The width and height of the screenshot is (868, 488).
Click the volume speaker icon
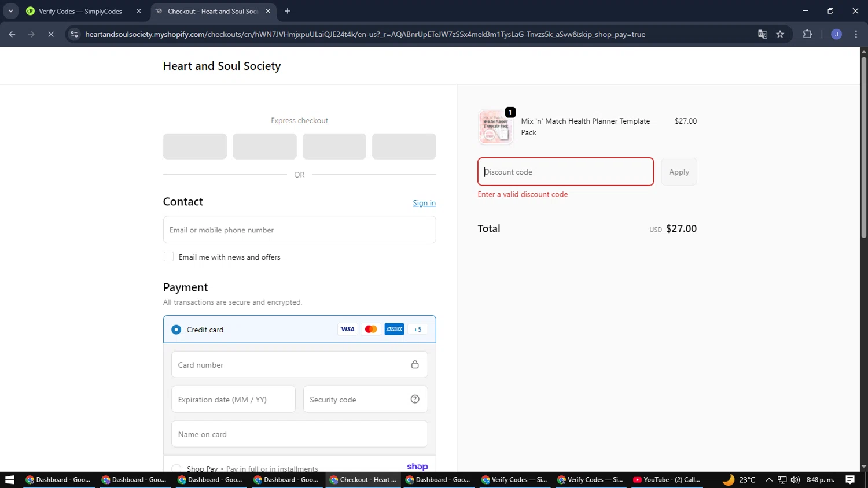(x=795, y=480)
